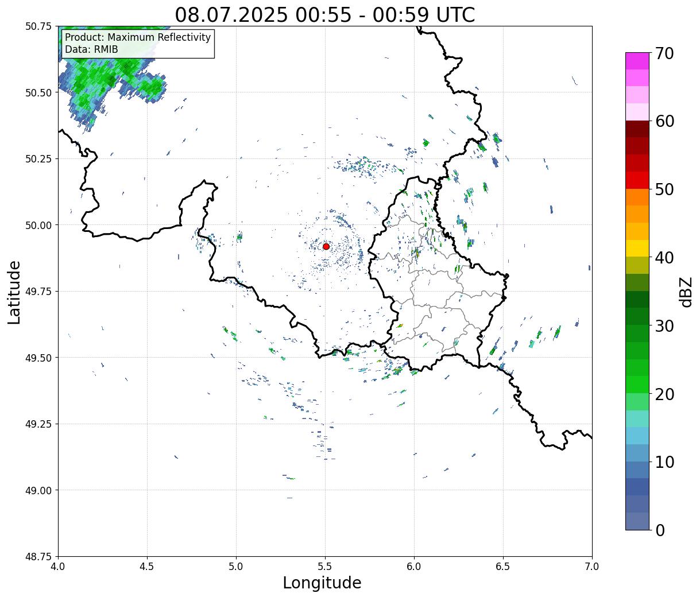Click longitude tick label '5.5'
This screenshot has width=700, height=597.
click(x=325, y=567)
